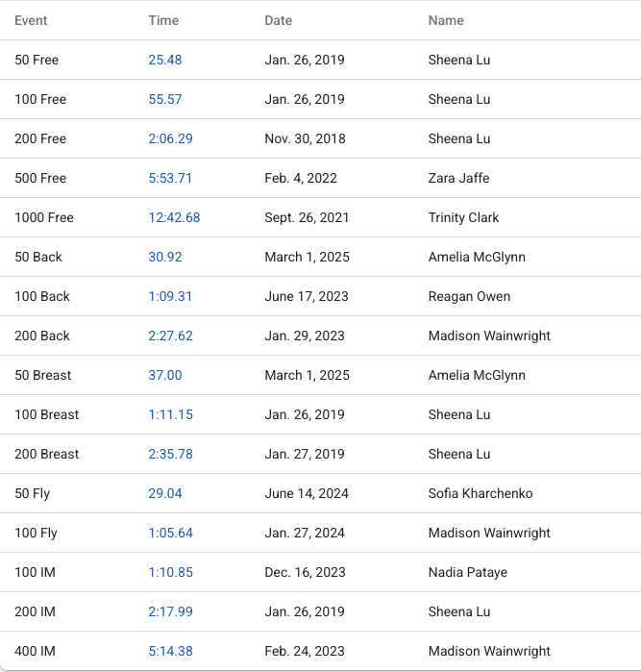Click the Name column header
This screenshot has width=641, height=672.
446,20
